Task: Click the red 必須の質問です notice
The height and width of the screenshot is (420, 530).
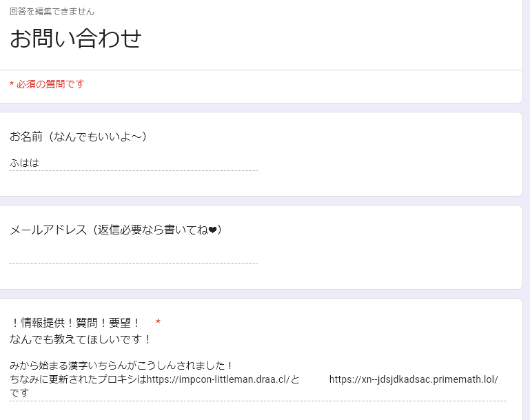Action: point(47,84)
